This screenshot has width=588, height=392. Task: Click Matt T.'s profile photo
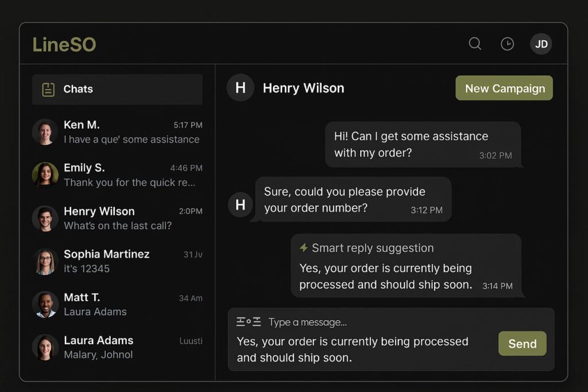(45, 305)
